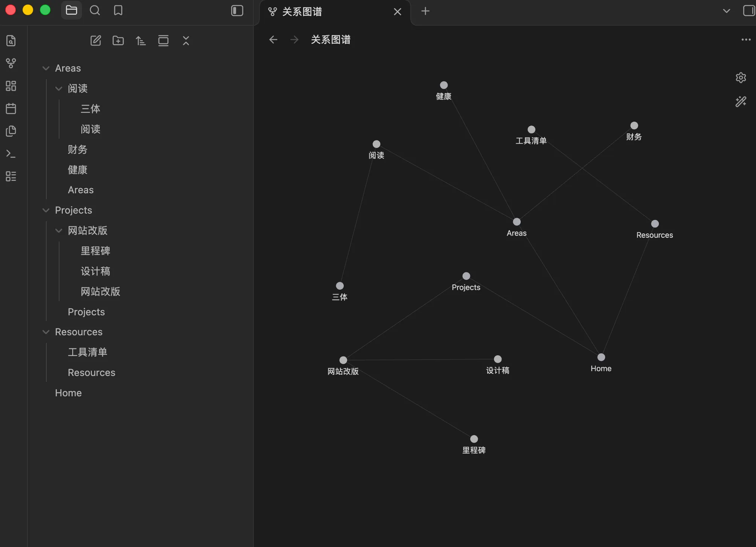Start timelapse animation wand icon
Image resolution: width=756 pixels, height=547 pixels.
741,101
